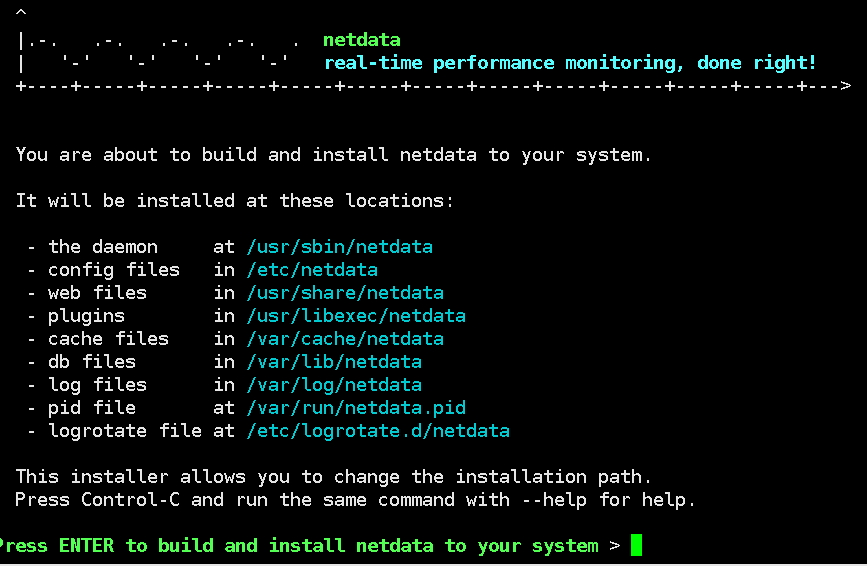Click 'the daemon' label
Viewport: 867px width, 566px height.
103,247
